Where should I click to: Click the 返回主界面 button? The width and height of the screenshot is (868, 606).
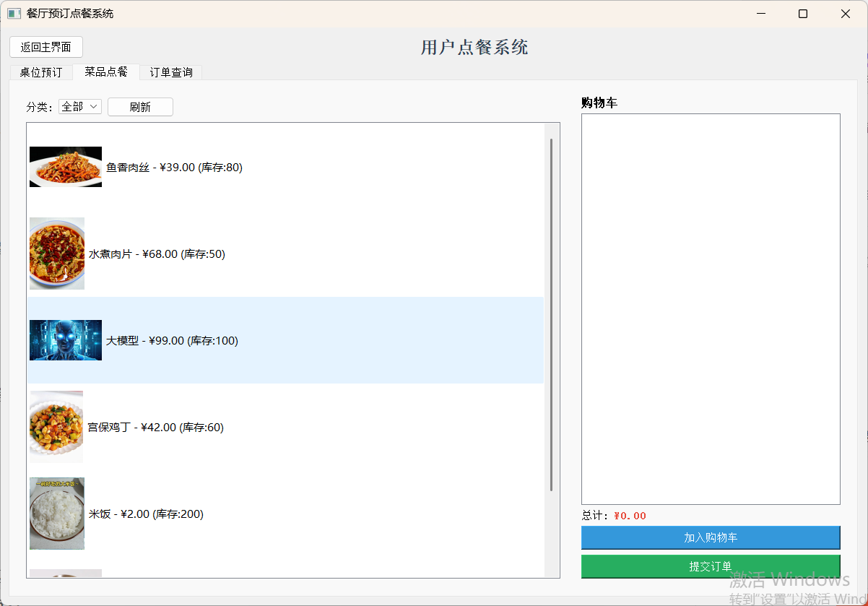45,47
